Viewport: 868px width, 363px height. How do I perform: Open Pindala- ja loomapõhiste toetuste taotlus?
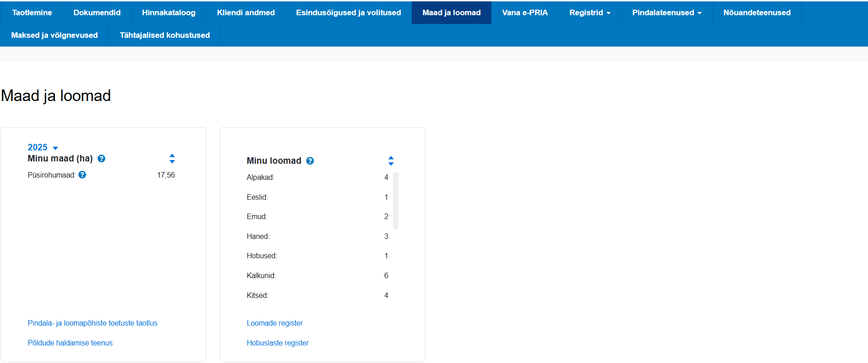92,323
